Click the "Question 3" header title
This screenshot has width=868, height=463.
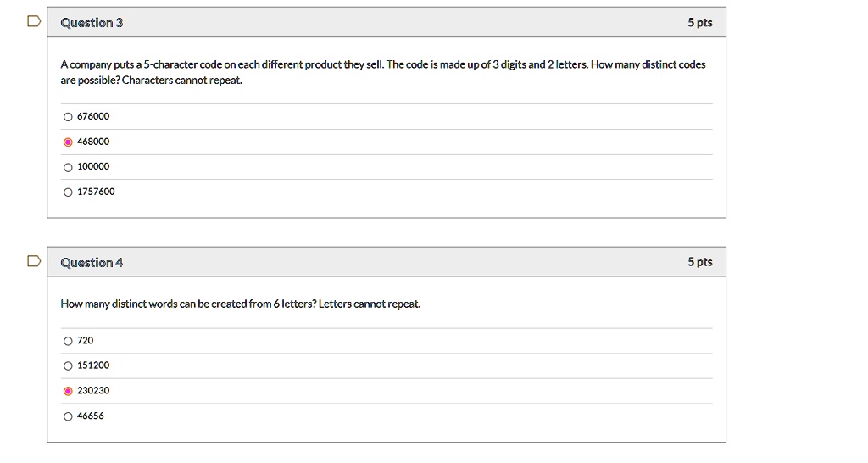[92, 23]
